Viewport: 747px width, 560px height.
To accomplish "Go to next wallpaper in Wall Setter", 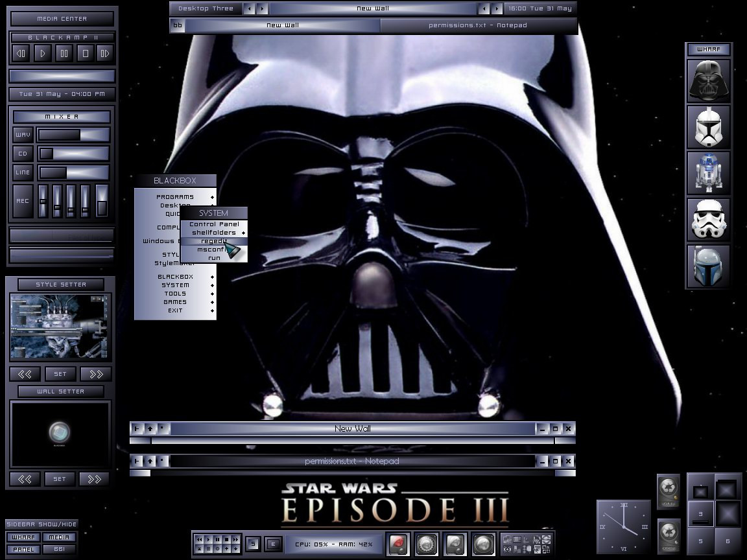I will click(94, 479).
